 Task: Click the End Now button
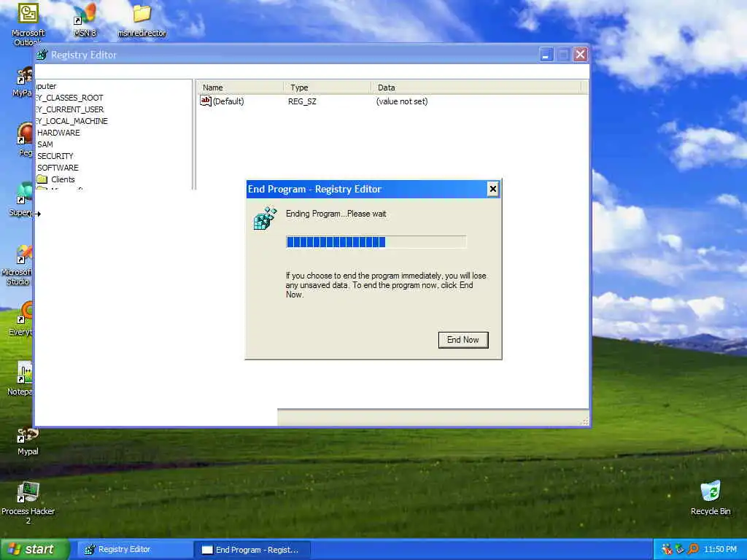(463, 340)
